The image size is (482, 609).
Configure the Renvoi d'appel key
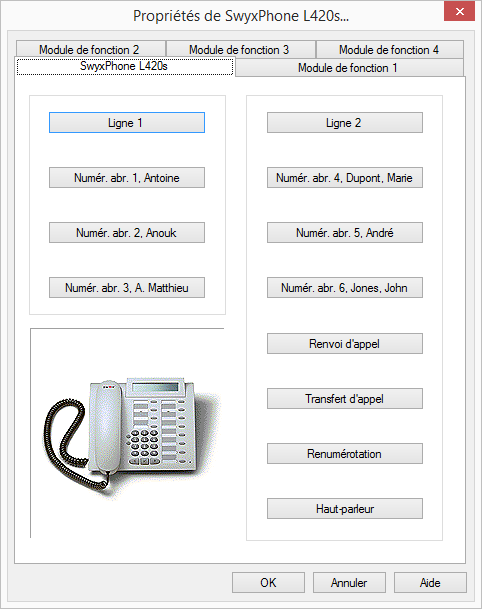pos(345,344)
